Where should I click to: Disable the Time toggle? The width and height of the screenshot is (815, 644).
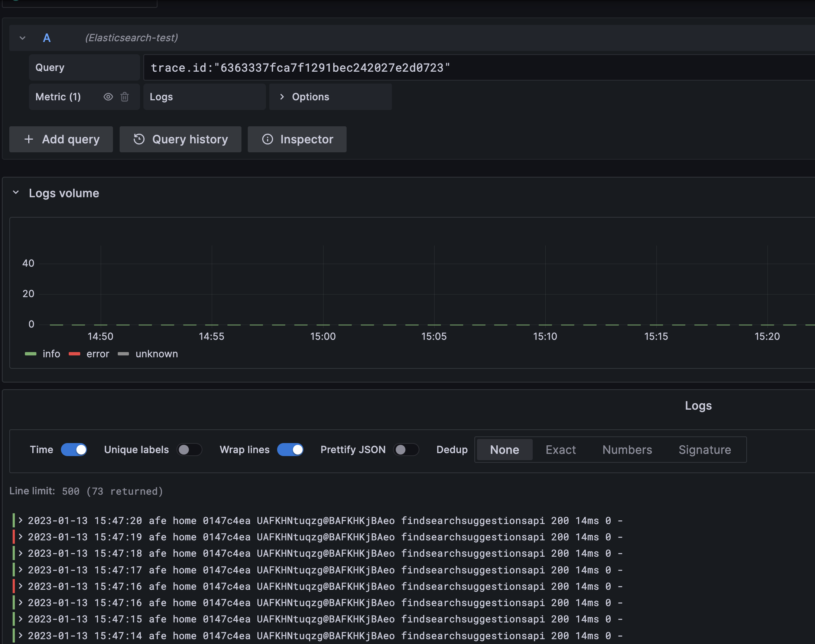[74, 449]
